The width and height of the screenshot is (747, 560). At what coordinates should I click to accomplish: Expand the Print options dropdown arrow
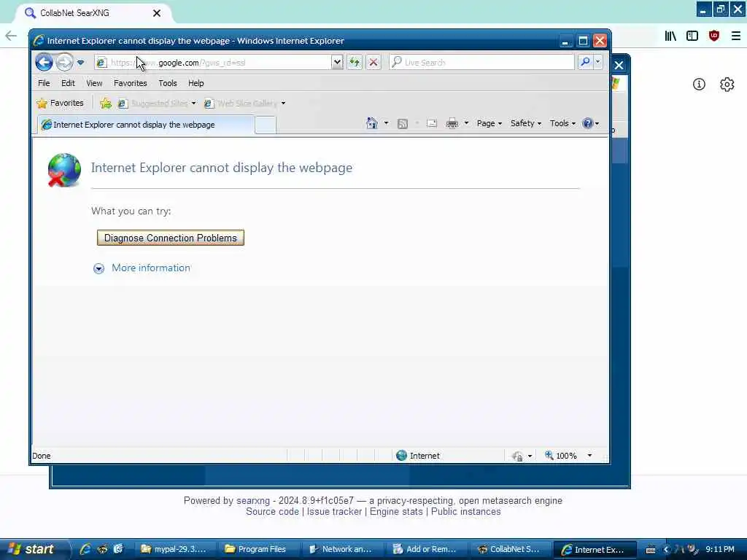pyautogui.click(x=466, y=123)
